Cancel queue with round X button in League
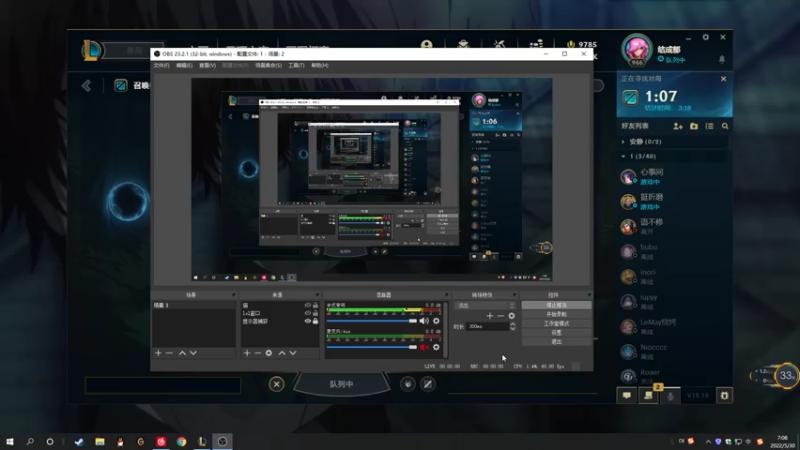The height and width of the screenshot is (450, 800). point(277,384)
